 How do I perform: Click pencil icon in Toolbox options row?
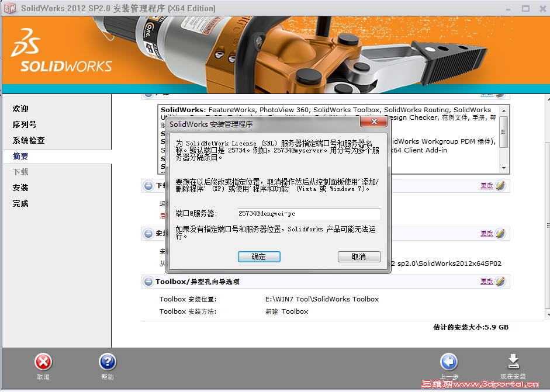click(500, 281)
